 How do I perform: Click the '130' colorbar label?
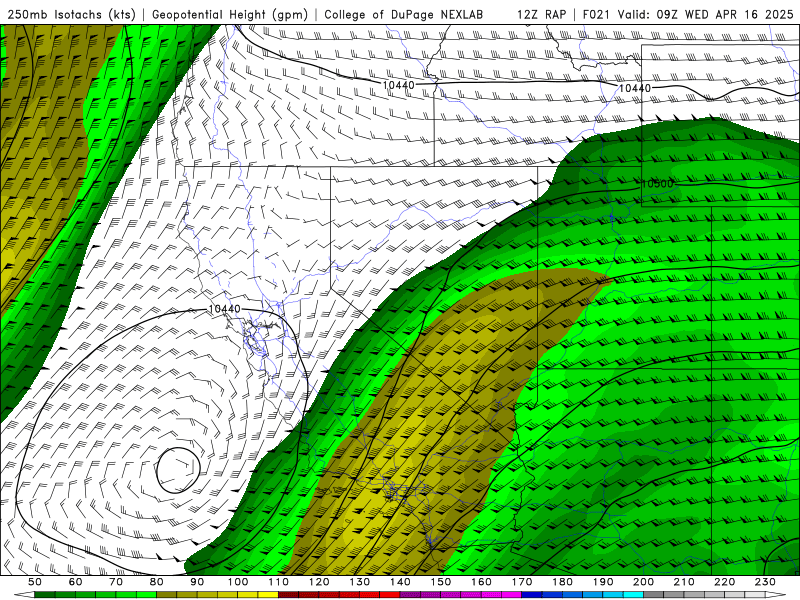359,582
